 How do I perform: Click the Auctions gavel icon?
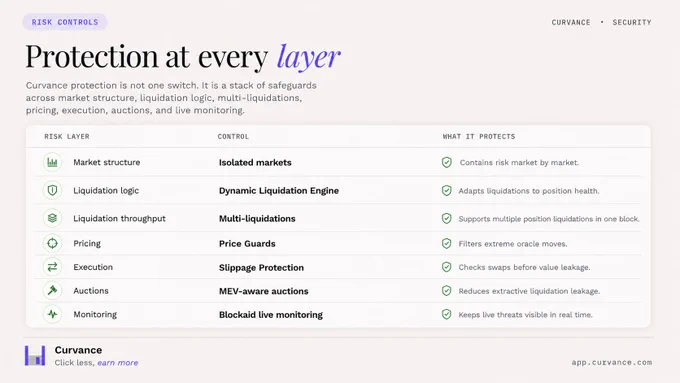tap(52, 291)
